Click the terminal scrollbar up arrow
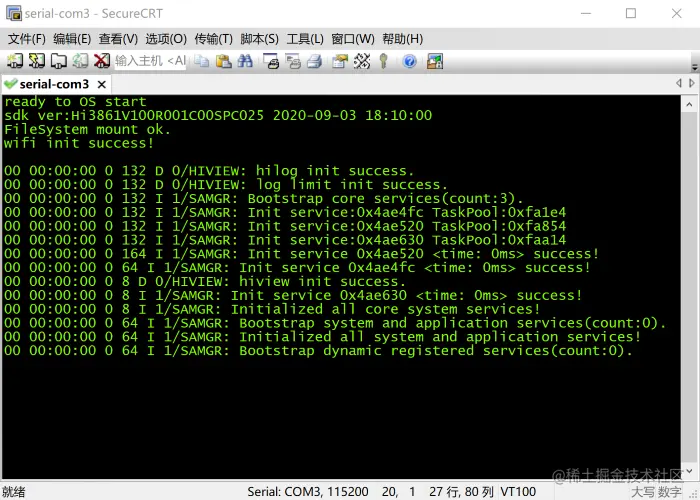This screenshot has width=700, height=500. (689, 104)
